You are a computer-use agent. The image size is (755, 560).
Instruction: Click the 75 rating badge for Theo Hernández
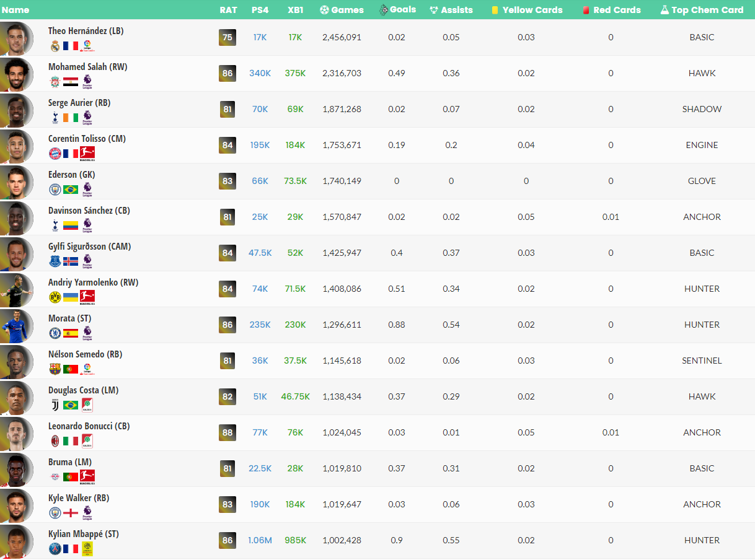(x=227, y=37)
